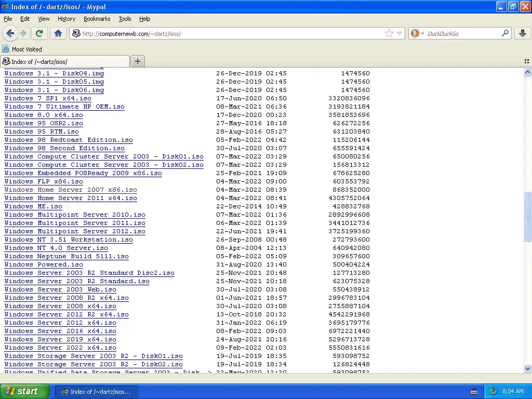The height and width of the screenshot is (399, 532).
Task: Open the Bookmarks menu
Action: pos(97,19)
